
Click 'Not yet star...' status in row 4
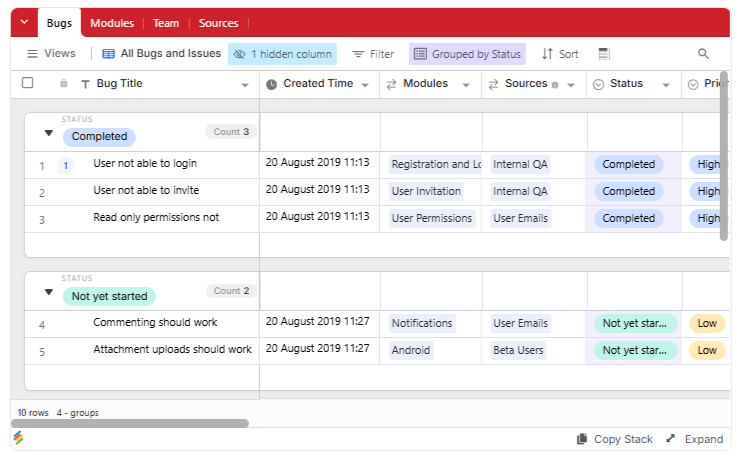(635, 323)
